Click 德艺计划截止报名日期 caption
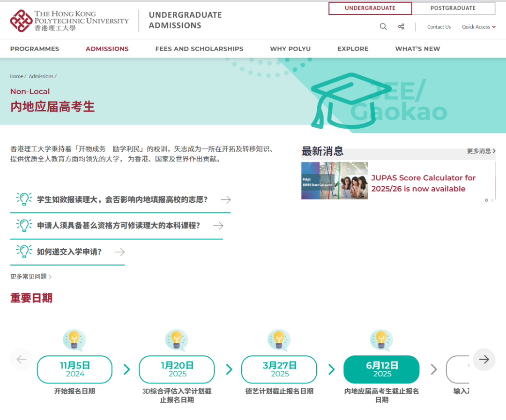 pyautogui.click(x=279, y=391)
